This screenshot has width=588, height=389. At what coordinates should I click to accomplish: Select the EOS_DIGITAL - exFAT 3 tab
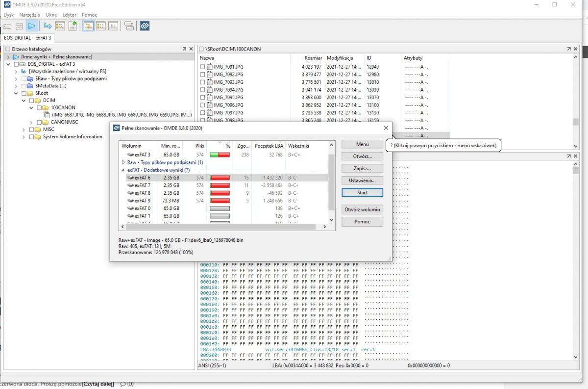pyautogui.click(x=27, y=38)
